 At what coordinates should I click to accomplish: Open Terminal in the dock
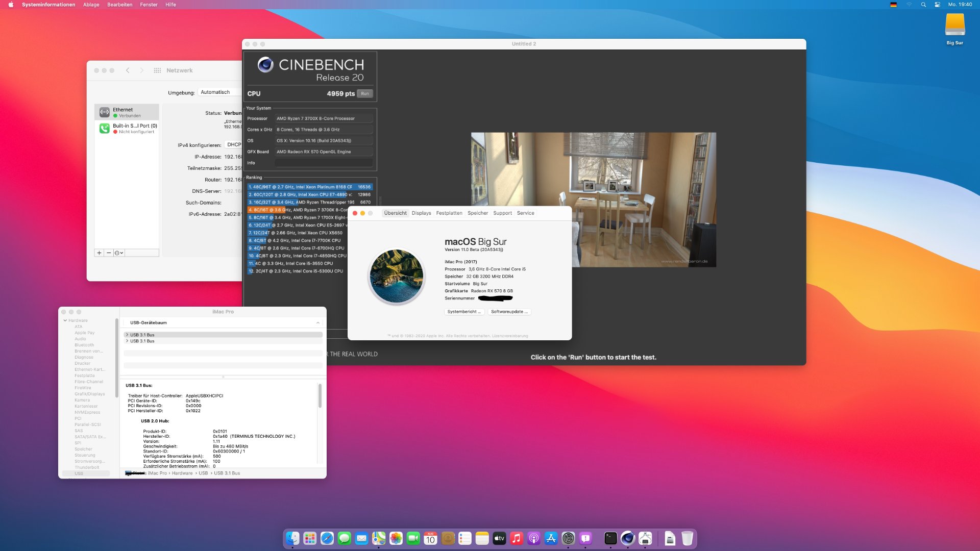pyautogui.click(x=610, y=538)
